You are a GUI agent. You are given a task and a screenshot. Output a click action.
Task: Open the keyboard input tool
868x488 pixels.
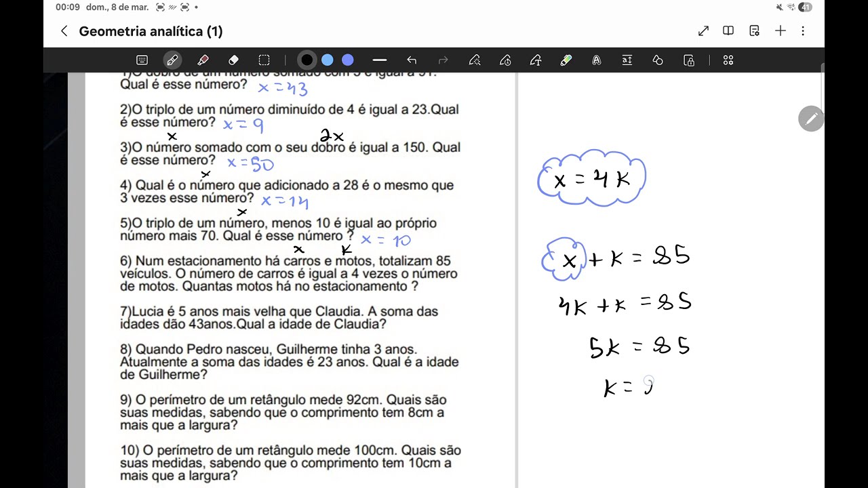point(142,60)
